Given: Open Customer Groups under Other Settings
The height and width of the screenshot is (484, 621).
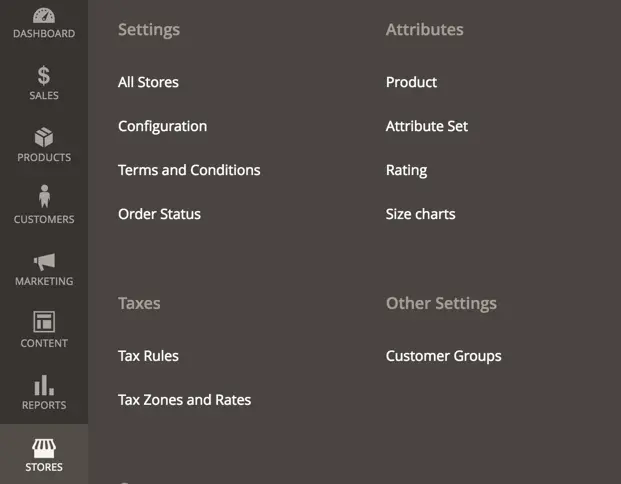Looking at the screenshot, I should [x=443, y=356].
